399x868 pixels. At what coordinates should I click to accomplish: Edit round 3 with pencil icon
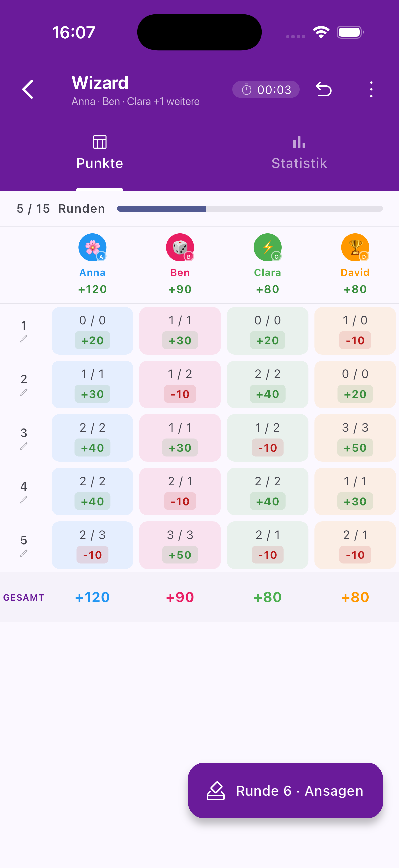[x=23, y=446]
